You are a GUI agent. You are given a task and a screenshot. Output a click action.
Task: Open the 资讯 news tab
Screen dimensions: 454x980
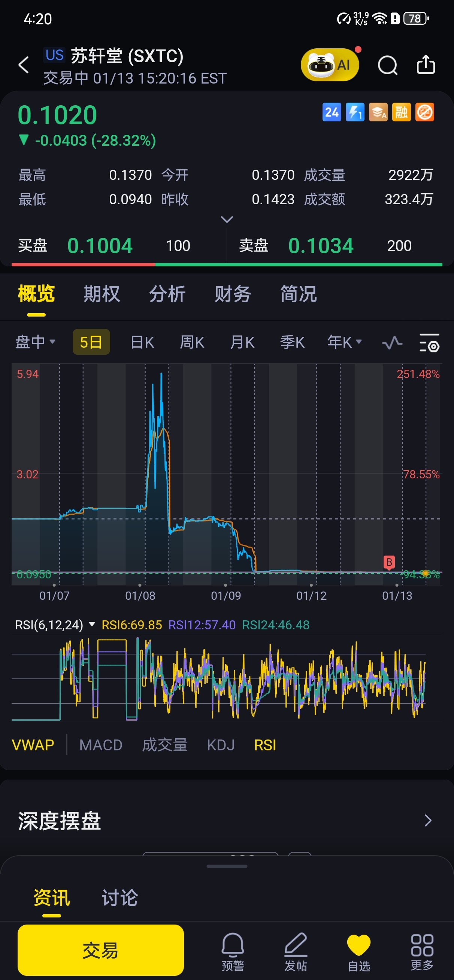(x=52, y=898)
